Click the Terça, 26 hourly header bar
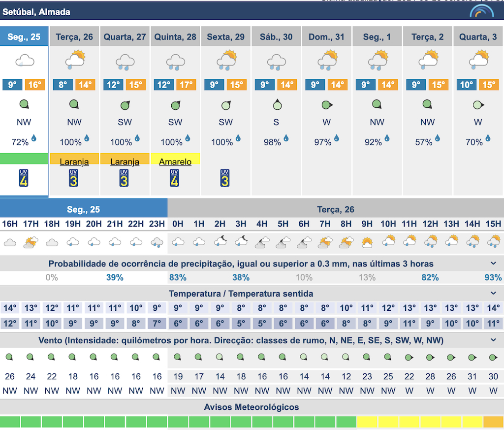Screen dimensions: 504x430 336,210
